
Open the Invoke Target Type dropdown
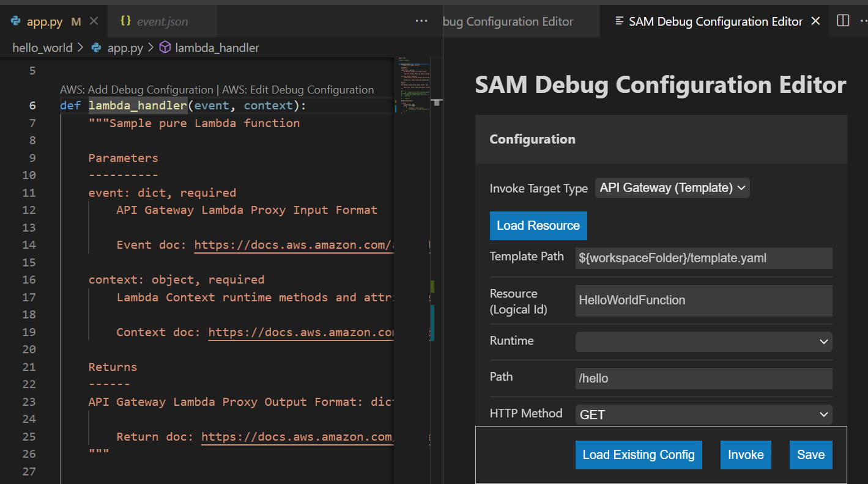[672, 188]
